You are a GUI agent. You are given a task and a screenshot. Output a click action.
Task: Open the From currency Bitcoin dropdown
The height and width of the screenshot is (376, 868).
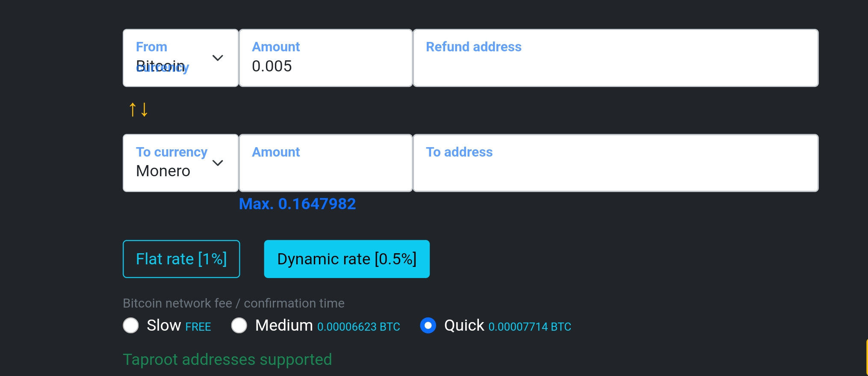(x=180, y=58)
